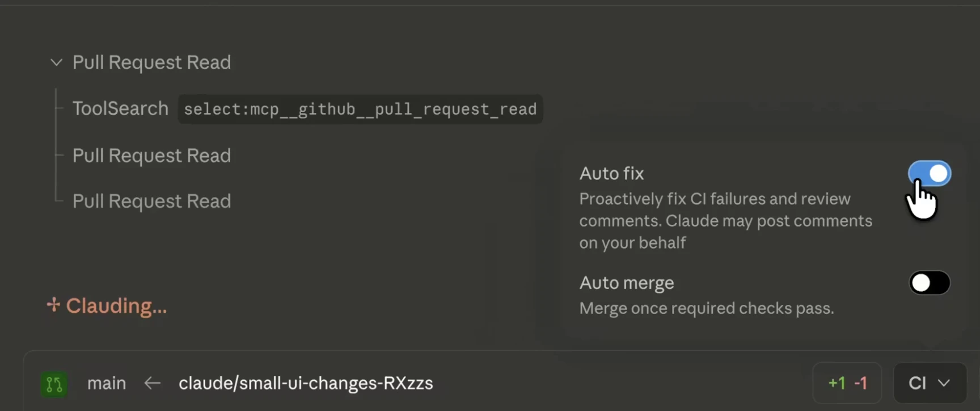Screen dimensions: 980x411
Task: Click the Clauding sparkle spinner icon
Action: coord(53,305)
